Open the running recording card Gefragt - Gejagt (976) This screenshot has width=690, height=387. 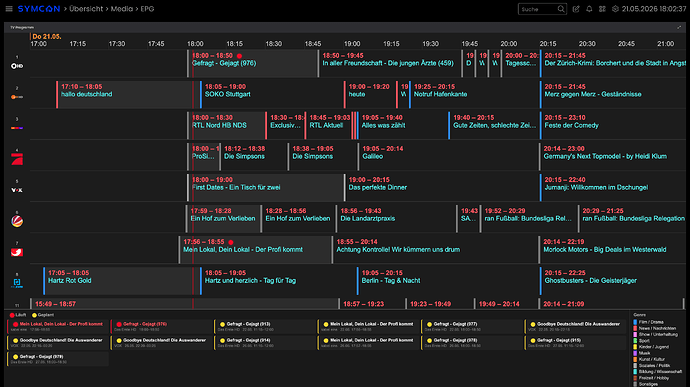click(161, 327)
